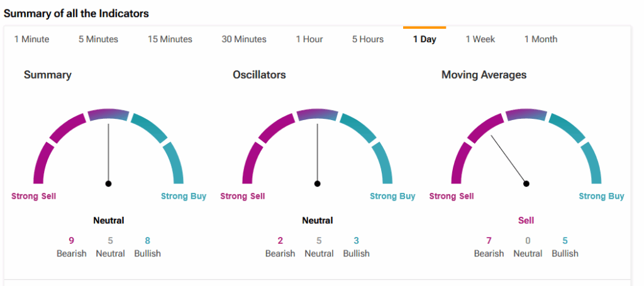Click the Summary Bullish count of 8

click(x=148, y=240)
